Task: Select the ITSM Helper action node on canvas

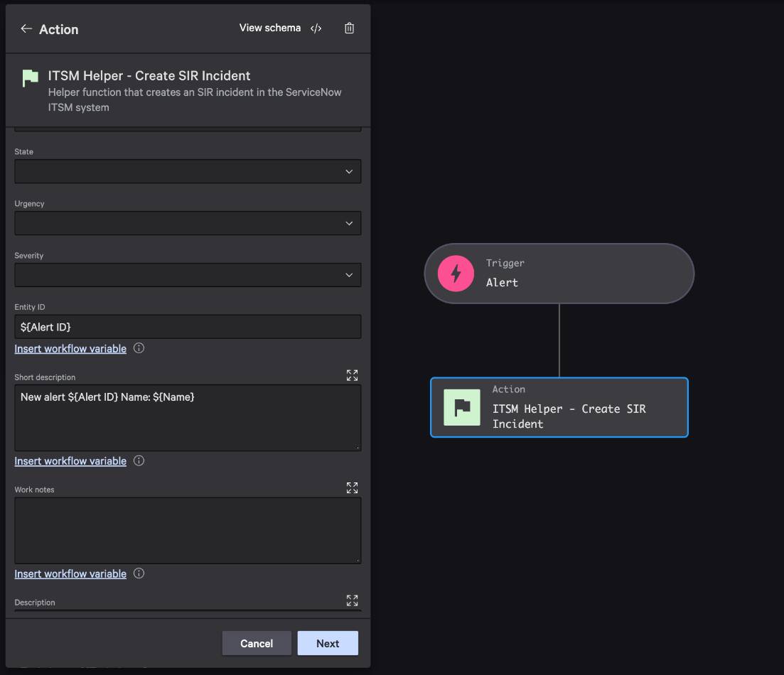Action: [x=559, y=408]
